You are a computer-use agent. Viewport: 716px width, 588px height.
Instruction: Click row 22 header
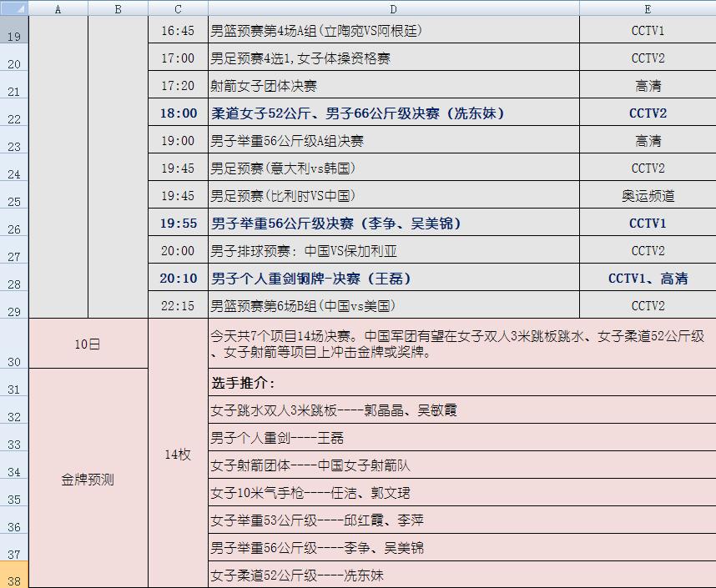pyautogui.click(x=14, y=113)
